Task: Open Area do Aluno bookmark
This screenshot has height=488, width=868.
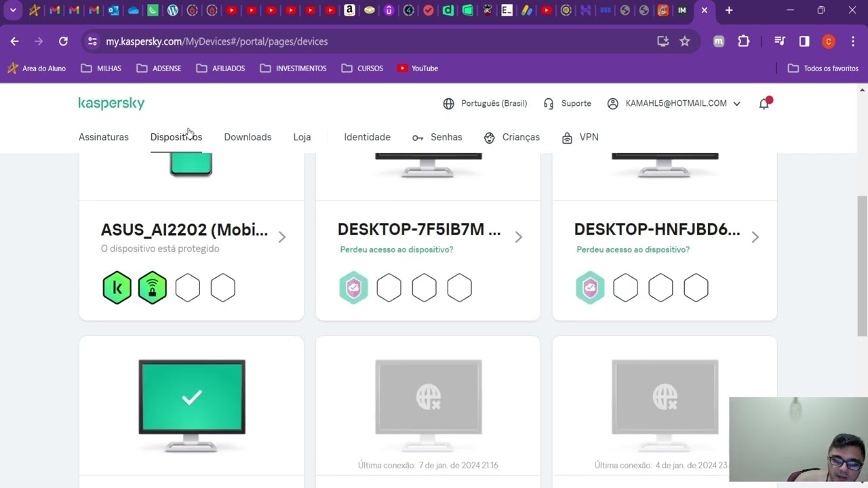Action: click(37, 68)
